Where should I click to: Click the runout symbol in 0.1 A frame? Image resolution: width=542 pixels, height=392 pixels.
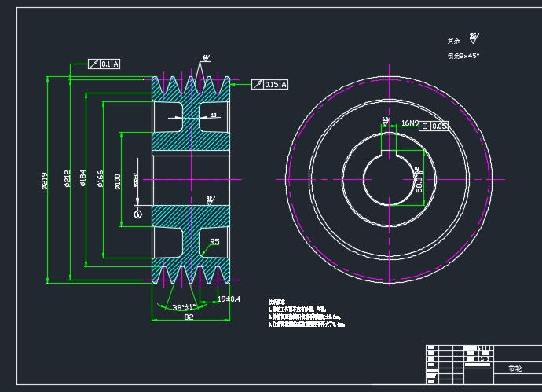pos(94,64)
